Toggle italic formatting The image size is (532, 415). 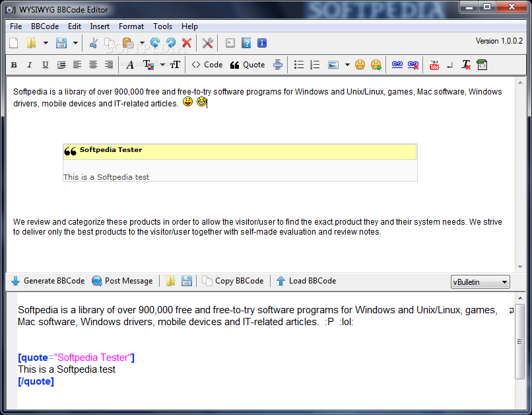coord(30,65)
